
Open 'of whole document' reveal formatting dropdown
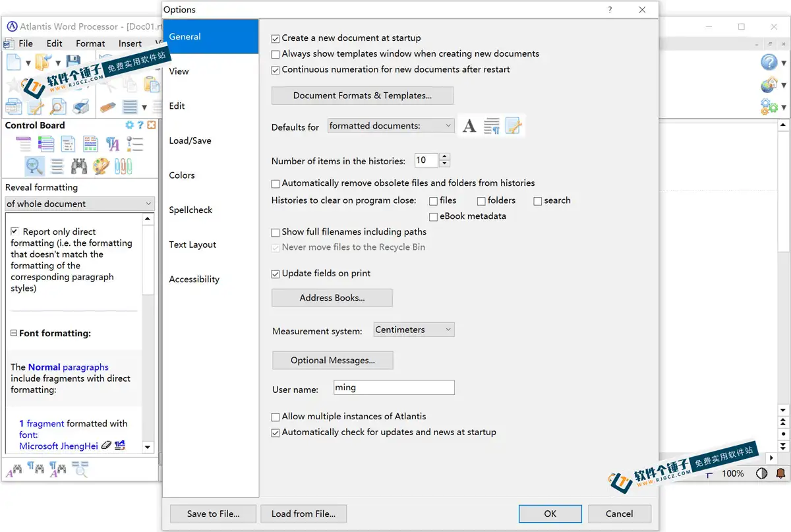coord(80,204)
